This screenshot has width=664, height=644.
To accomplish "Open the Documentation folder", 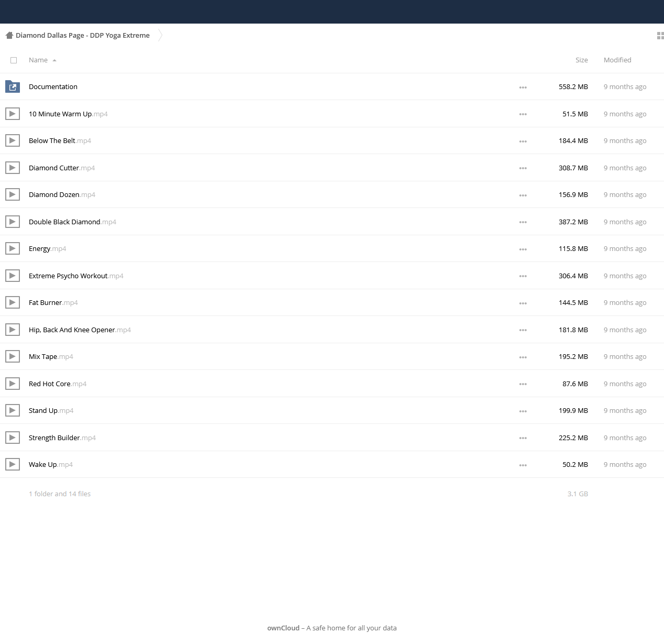I will (53, 87).
